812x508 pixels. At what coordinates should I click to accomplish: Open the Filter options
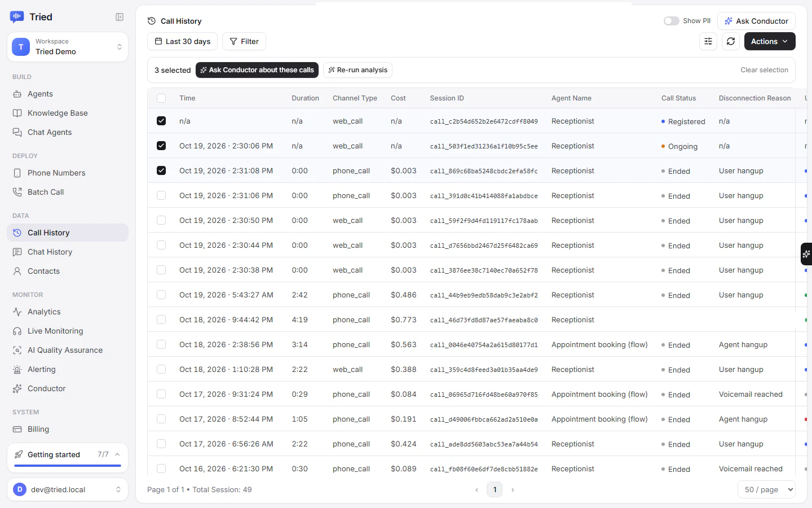point(244,41)
